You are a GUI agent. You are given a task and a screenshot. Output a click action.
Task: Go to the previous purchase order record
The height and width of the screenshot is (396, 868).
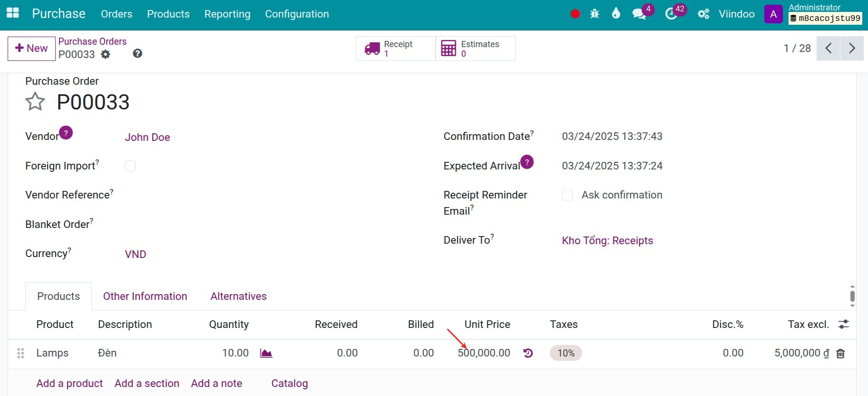tap(829, 48)
